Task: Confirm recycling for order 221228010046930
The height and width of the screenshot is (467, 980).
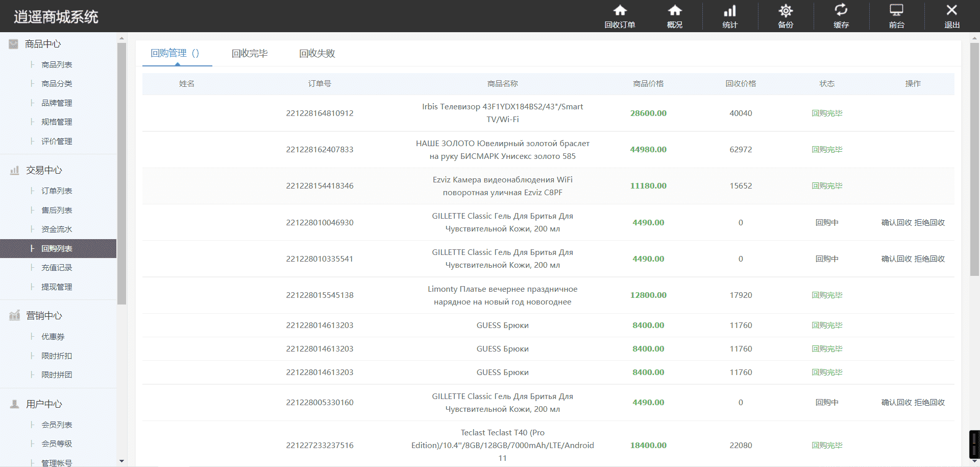Action: tap(897, 223)
